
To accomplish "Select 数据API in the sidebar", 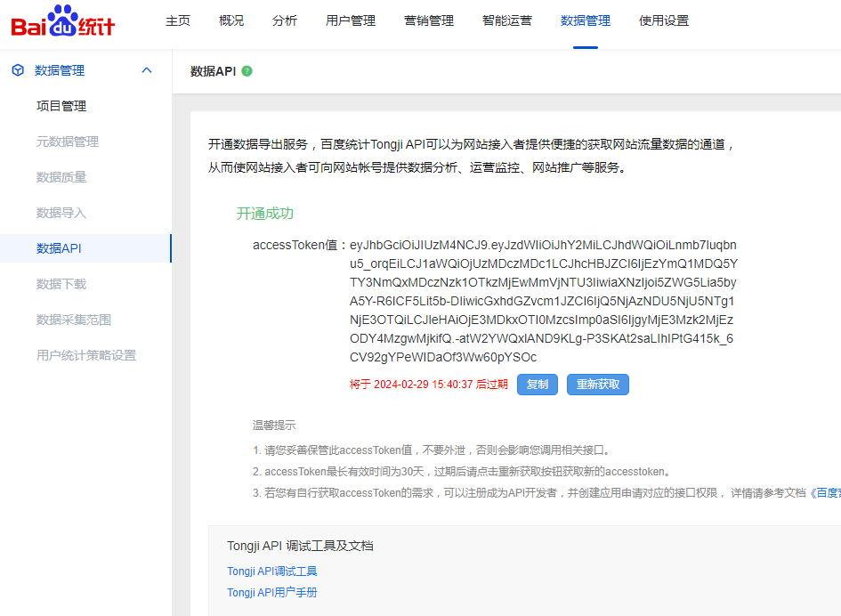I will click(x=85, y=248).
